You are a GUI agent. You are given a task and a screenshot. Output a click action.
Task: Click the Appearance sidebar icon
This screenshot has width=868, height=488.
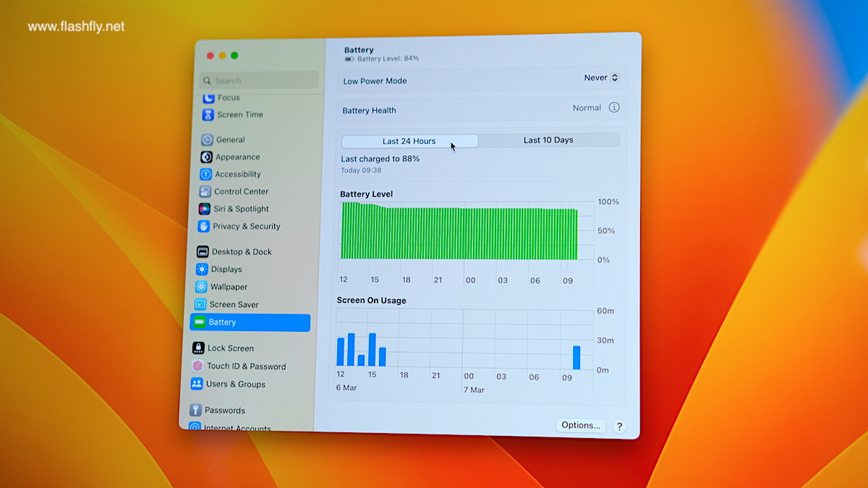206,157
